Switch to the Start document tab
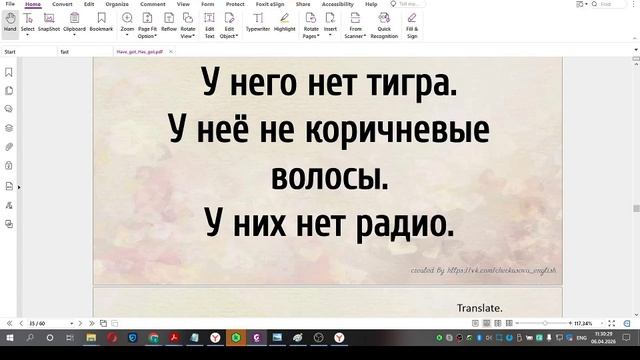The height and width of the screenshot is (360, 640). (29, 52)
